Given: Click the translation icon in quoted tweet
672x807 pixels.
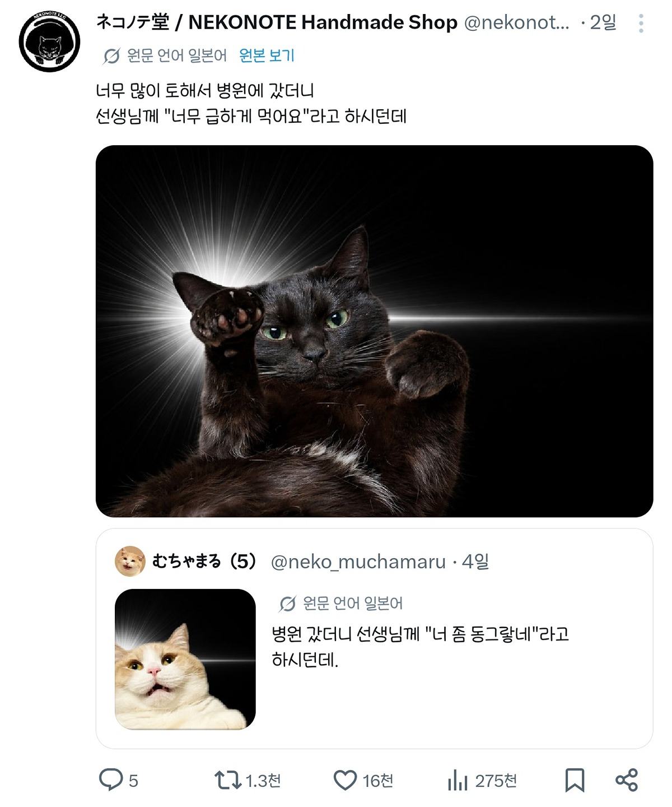Looking at the screenshot, I should [x=287, y=604].
